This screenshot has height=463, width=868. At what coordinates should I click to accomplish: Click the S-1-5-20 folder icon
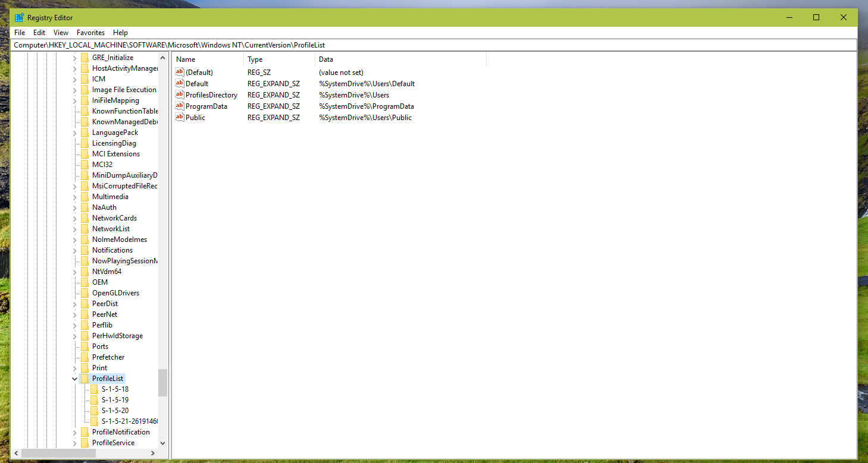pos(94,411)
